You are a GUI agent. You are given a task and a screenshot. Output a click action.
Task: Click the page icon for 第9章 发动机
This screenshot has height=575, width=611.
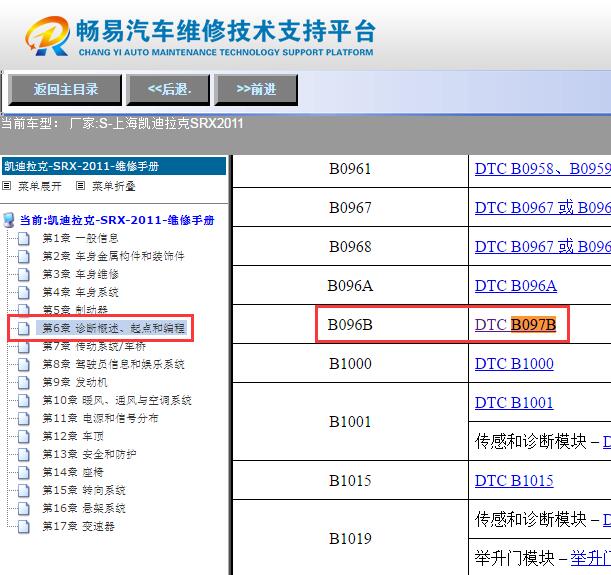[x=23, y=382]
